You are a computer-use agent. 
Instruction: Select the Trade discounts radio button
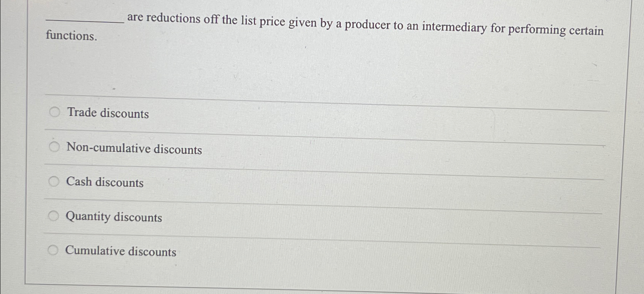54,112
